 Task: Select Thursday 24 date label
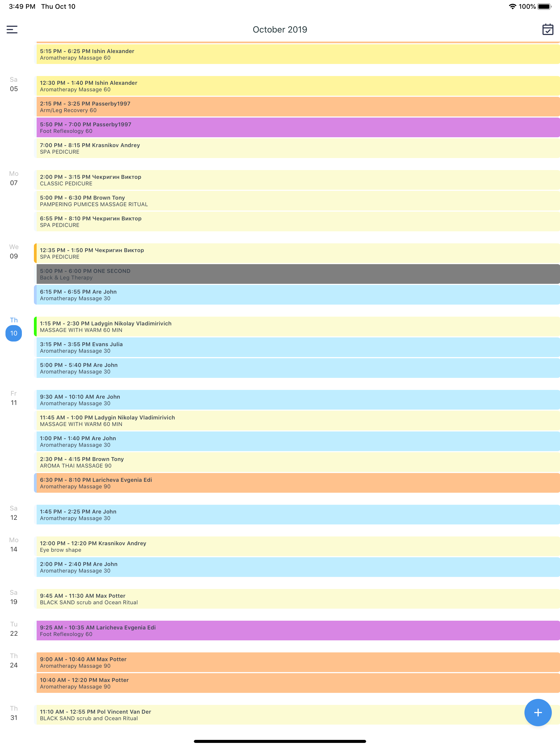[13, 661]
